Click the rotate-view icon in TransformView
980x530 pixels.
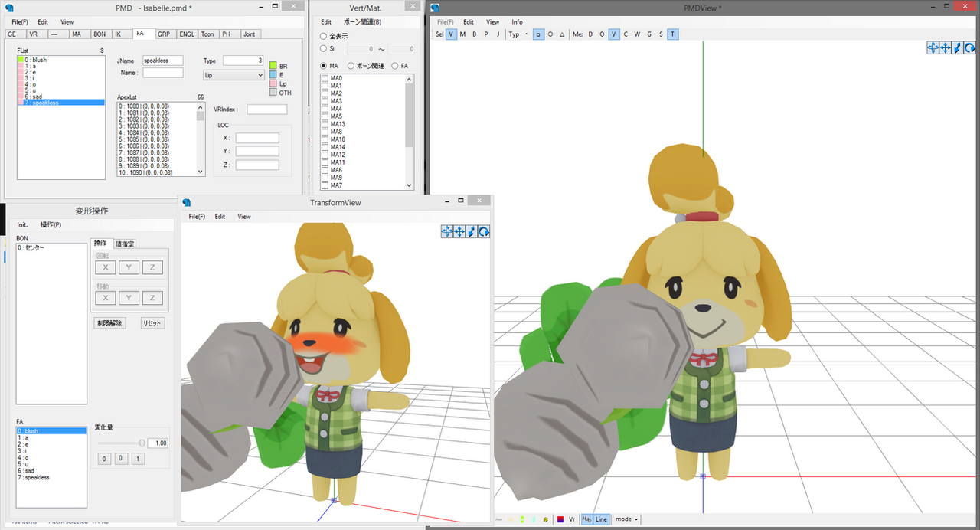[x=485, y=231]
